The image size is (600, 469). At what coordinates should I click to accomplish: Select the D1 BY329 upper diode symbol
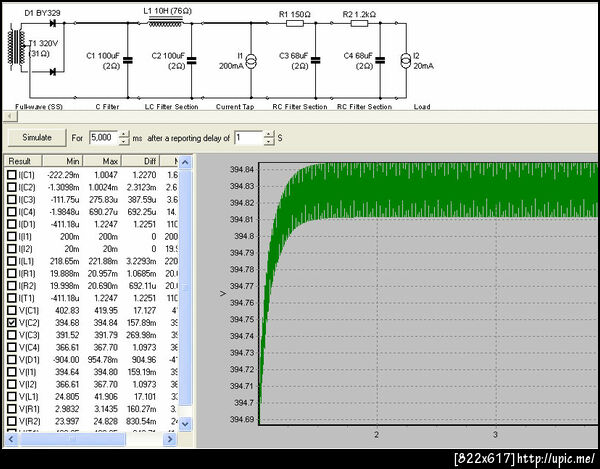click(53, 23)
